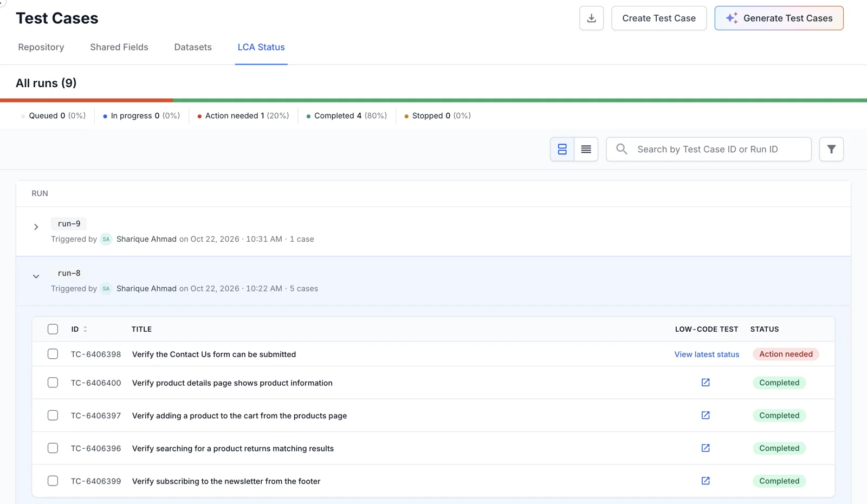The width and height of the screenshot is (867, 504).
Task: Select the checkbox for TC-6406398
Action: (53, 354)
